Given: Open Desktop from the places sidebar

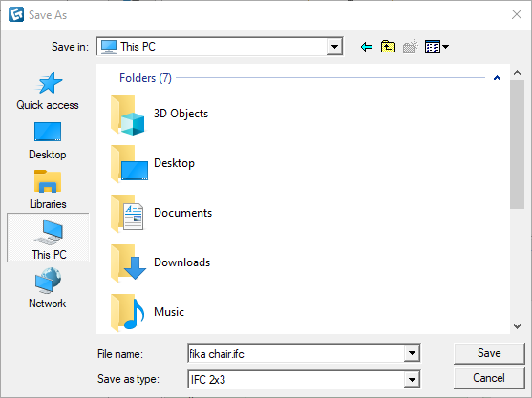Looking at the screenshot, I should click(48, 140).
